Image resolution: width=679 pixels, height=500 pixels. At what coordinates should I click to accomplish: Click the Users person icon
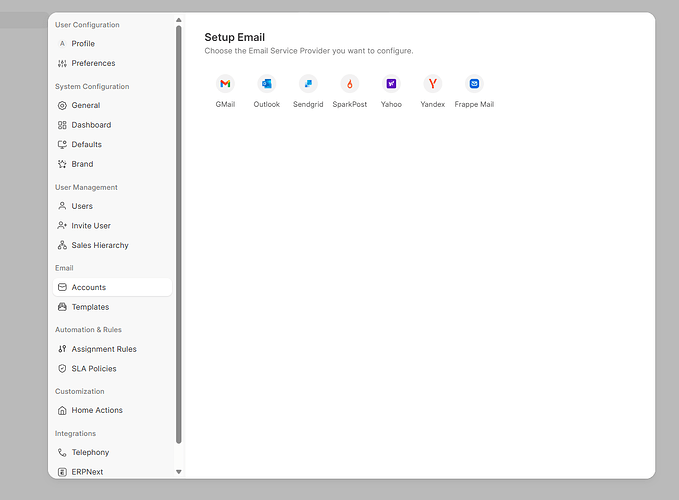tap(62, 206)
